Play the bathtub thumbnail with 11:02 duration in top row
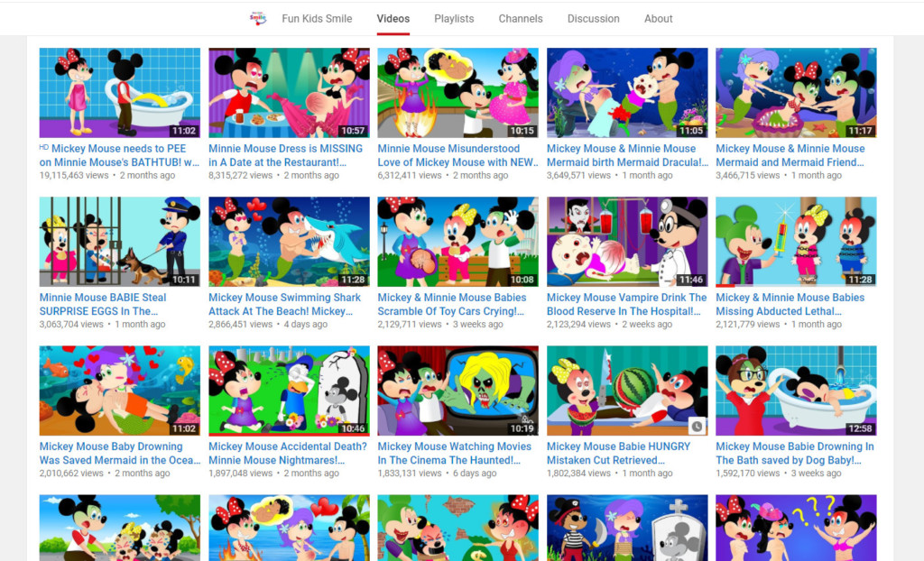 click(119, 93)
